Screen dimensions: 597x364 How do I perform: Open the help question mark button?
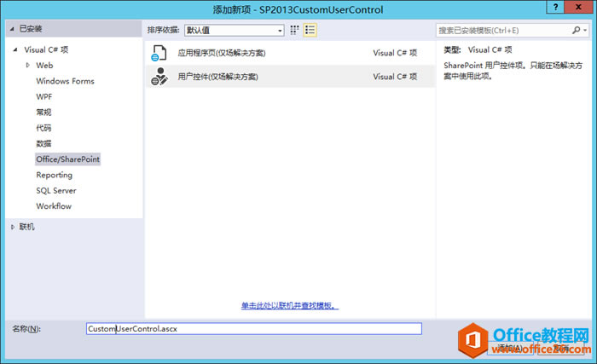point(555,7)
